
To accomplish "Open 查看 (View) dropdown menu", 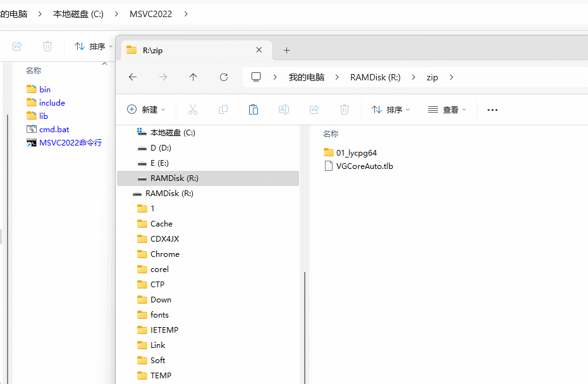I will [447, 109].
